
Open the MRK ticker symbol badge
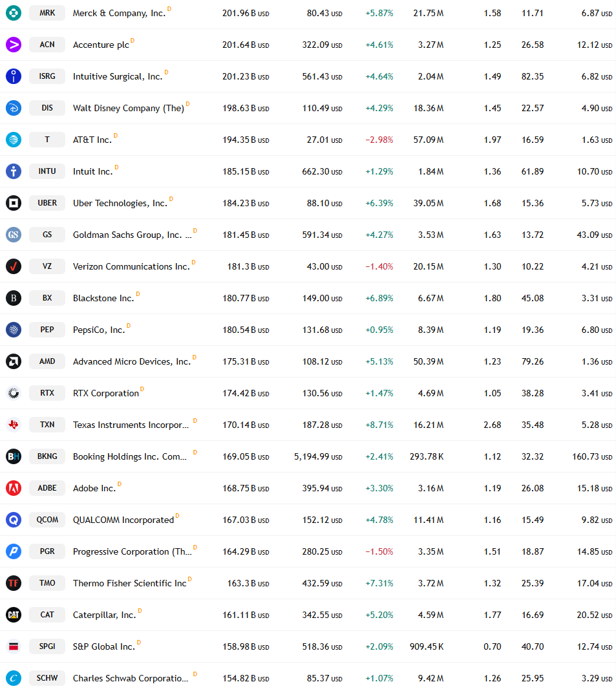coord(47,13)
